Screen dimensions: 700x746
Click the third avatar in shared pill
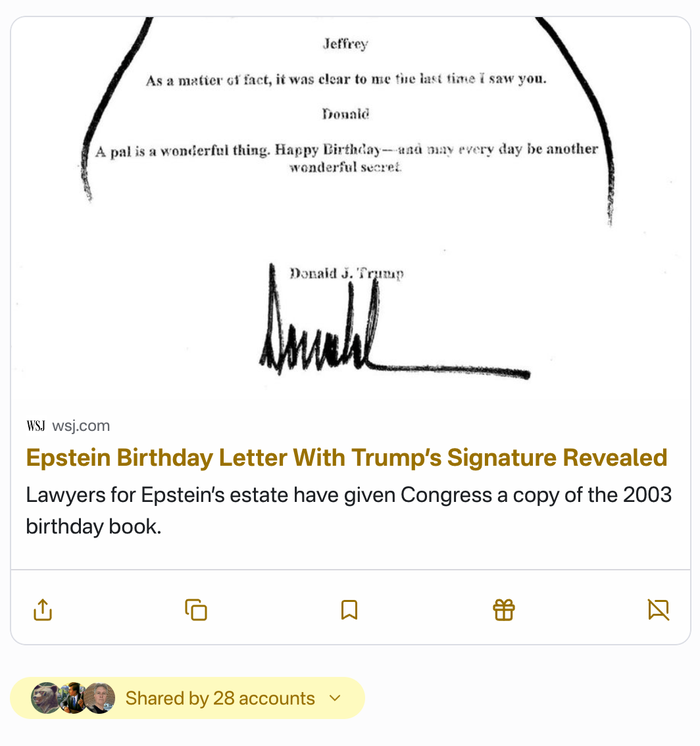100,698
